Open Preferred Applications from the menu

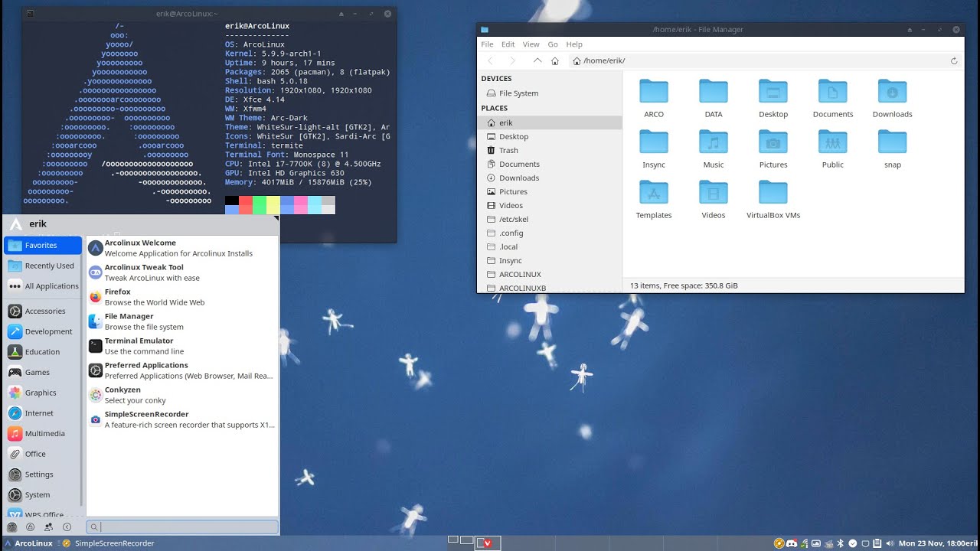click(181, 370)
